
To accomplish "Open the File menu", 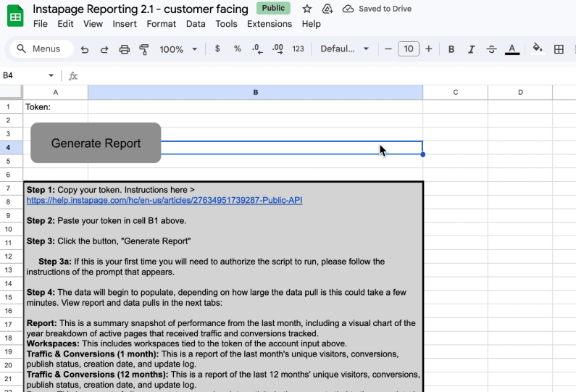I will [x=40, y=24].
